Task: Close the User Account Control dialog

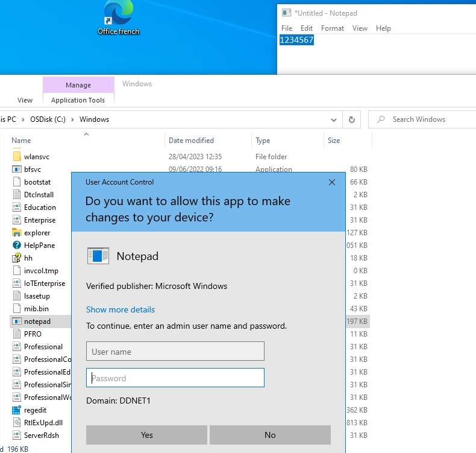Action: point(332,182)
